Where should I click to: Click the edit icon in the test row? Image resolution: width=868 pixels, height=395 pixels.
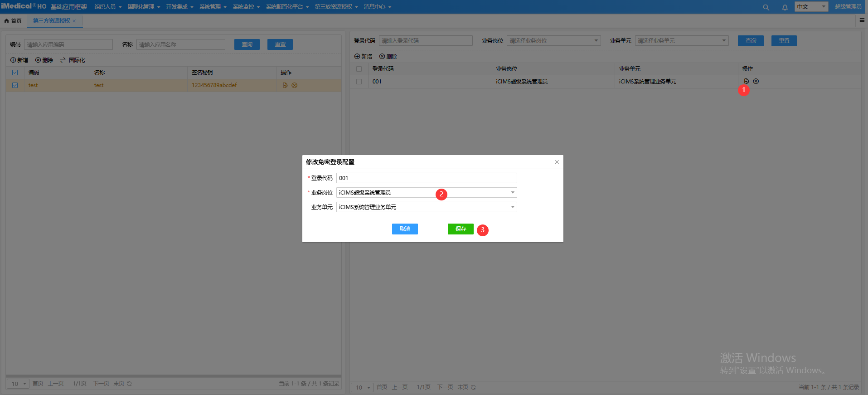[285, 85]
